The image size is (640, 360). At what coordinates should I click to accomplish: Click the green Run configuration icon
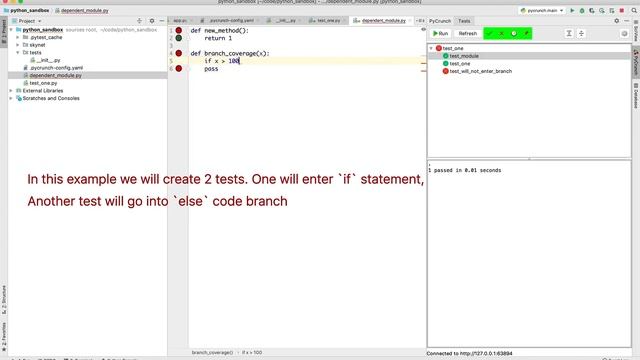[x=572, y=10]
